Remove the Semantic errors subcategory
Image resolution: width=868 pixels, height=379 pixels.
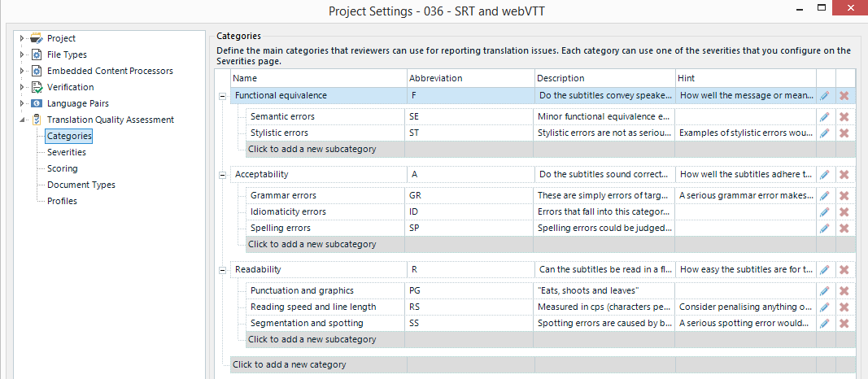click(x=844, y=117)
